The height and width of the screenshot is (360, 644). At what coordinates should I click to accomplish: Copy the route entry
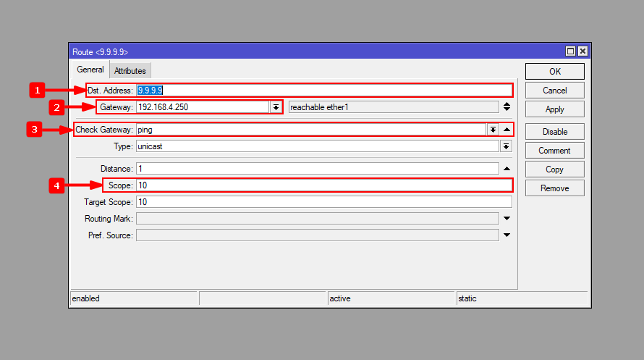554,169
